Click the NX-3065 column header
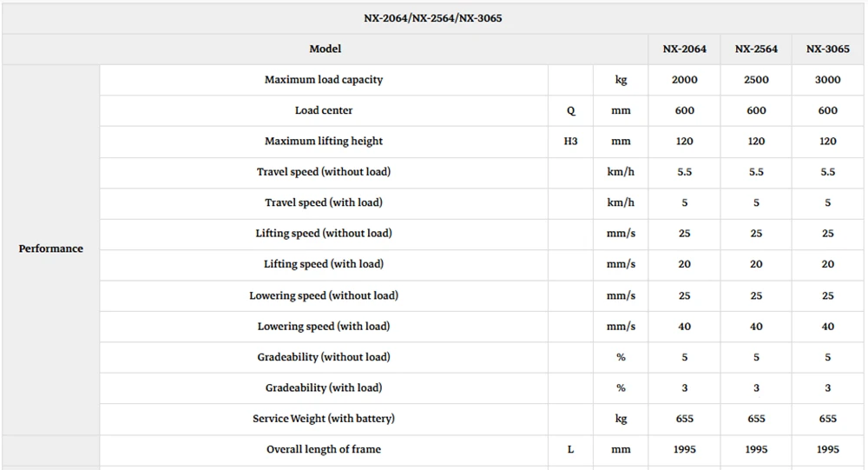 coord(827,49)
